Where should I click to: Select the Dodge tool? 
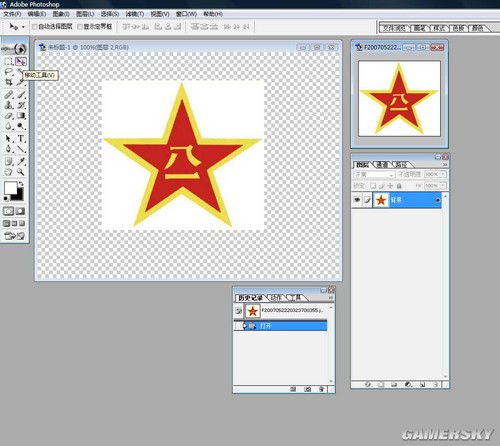(21, 126)
